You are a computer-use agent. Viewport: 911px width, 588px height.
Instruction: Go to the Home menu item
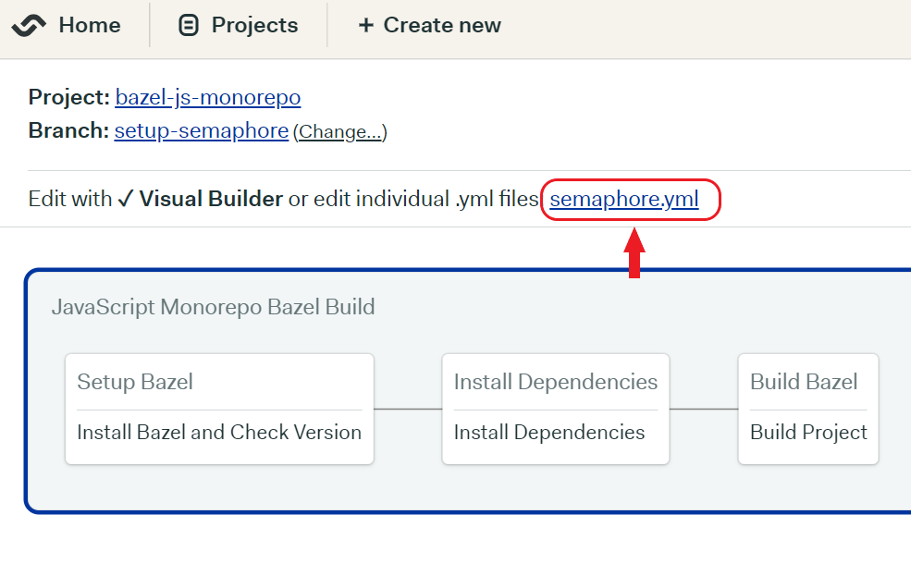90,25
